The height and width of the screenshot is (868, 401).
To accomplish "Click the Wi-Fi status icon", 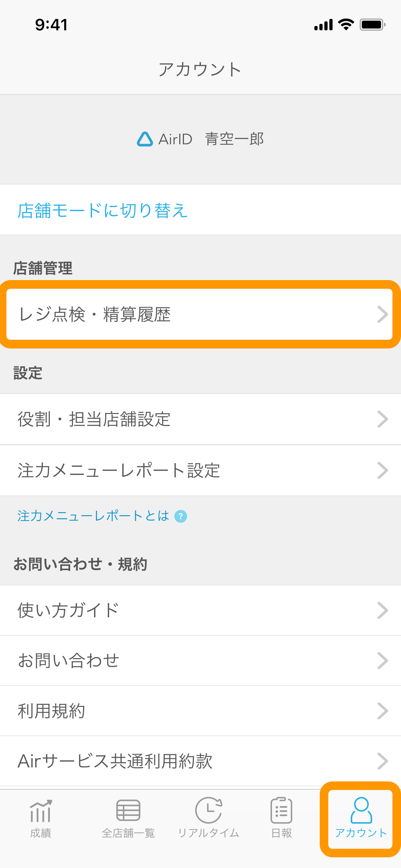I will coord(346,25).
